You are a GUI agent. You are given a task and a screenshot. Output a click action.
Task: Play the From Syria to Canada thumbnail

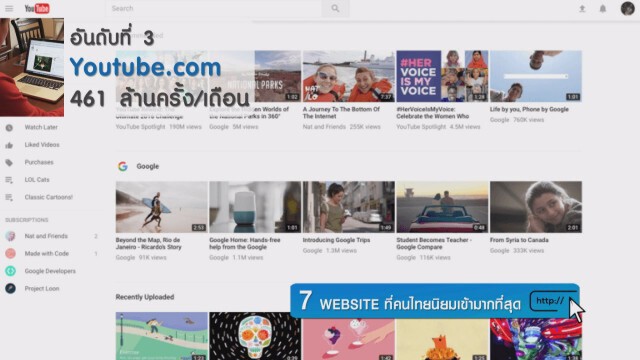pos(536,207)
